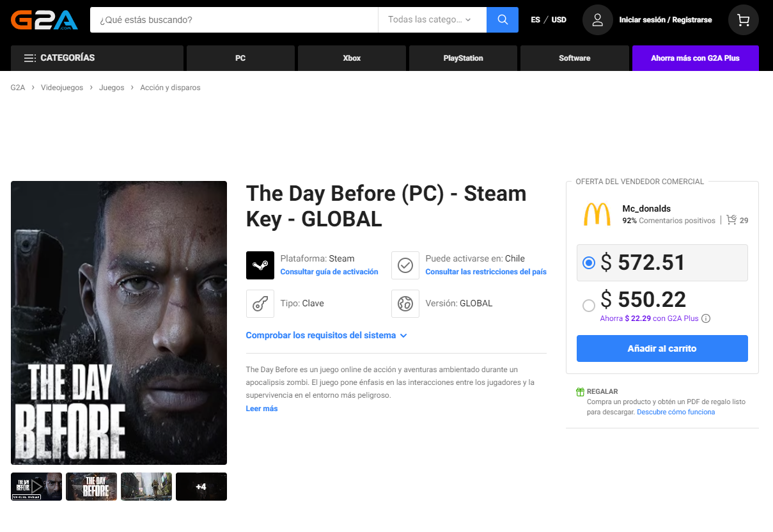This screenshot has width=773, height=532.
Task: Click the G2A Plus info icon
Action: click(706, 318)
